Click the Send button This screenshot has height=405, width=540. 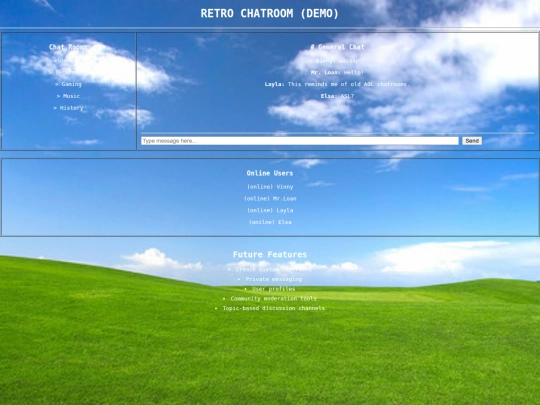472,141
